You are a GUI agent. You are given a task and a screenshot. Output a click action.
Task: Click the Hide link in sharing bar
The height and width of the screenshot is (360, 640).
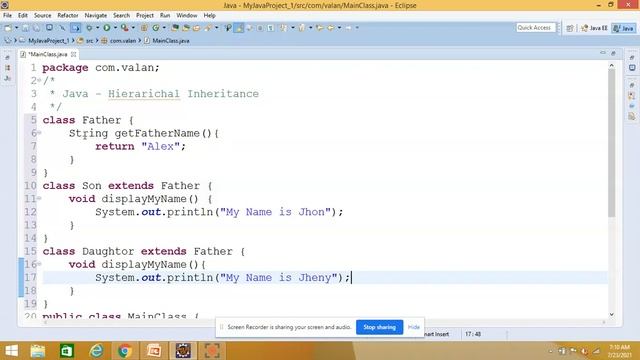[413, 327]
